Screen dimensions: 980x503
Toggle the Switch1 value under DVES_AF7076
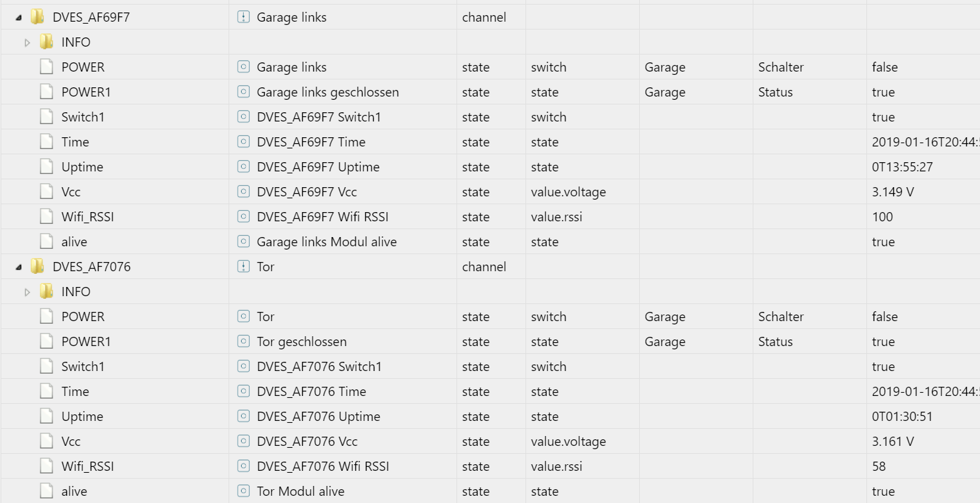tap(883, 366)
